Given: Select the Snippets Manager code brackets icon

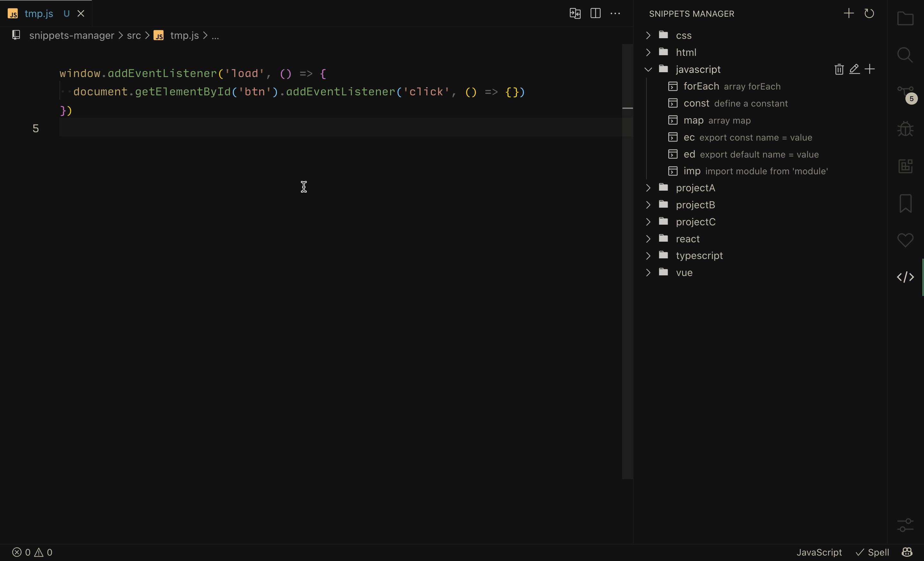Looking at the screenshot, I should 905,277.
